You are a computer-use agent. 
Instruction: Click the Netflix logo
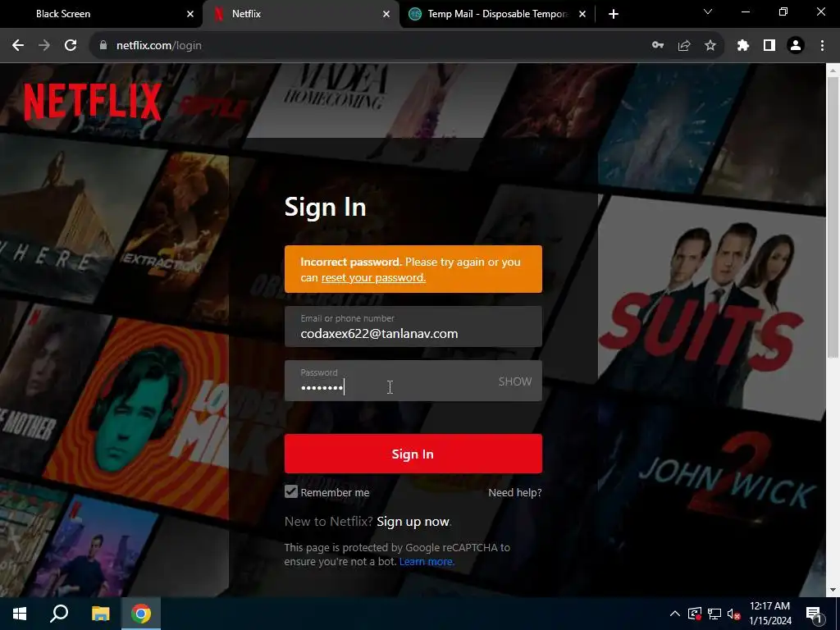(x=93, y=102)
